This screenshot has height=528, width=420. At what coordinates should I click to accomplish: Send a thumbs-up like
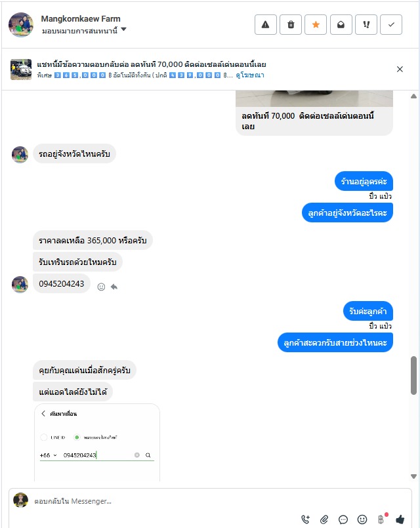[x=400, y=519]
